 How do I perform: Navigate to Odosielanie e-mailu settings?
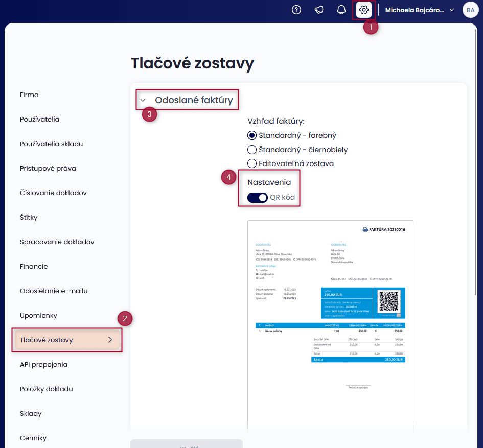(54, 291)
